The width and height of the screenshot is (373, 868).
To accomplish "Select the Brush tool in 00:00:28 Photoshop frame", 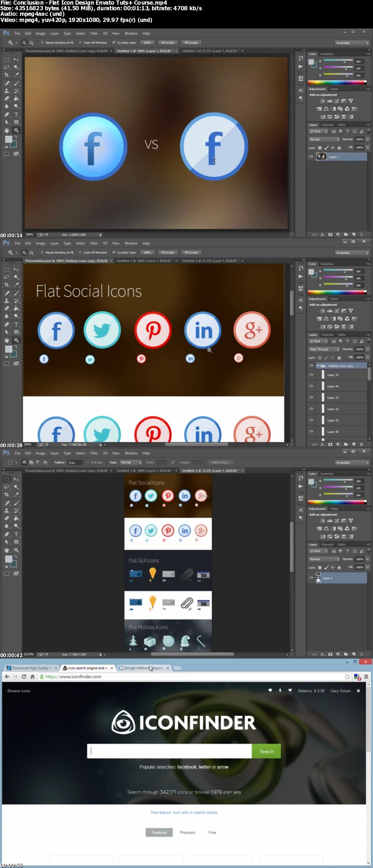I will (x=16, y=293).
